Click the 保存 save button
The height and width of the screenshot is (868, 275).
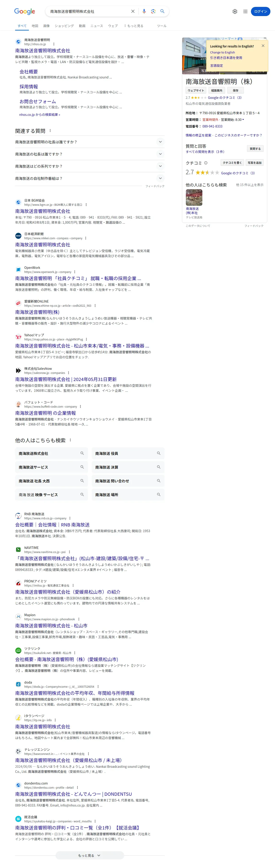(x=236, y=90)
